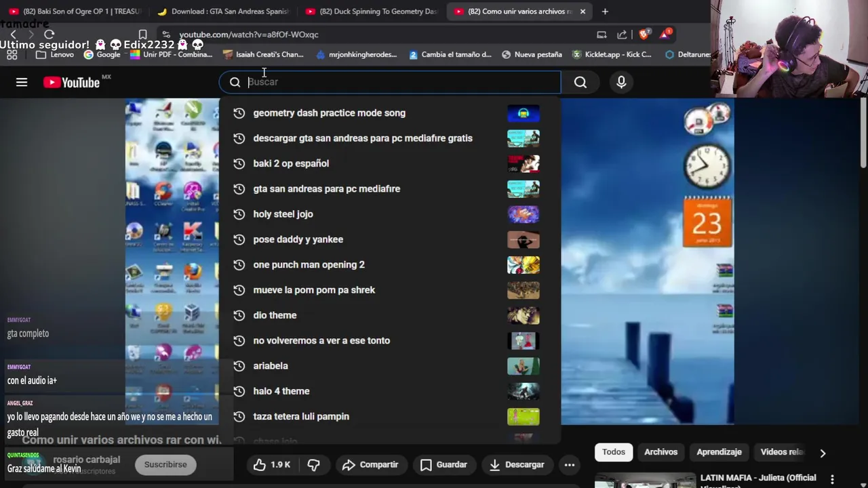Select suggestion 'gta san andreas para pc mediafire'
Viewport: 868px width, 488px height.
pyautogui.click(x=390, y=188)
